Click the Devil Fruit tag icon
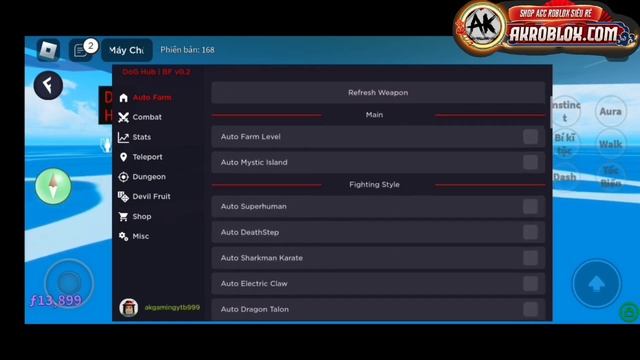The image size is (640, 360). tap(123, 196)
